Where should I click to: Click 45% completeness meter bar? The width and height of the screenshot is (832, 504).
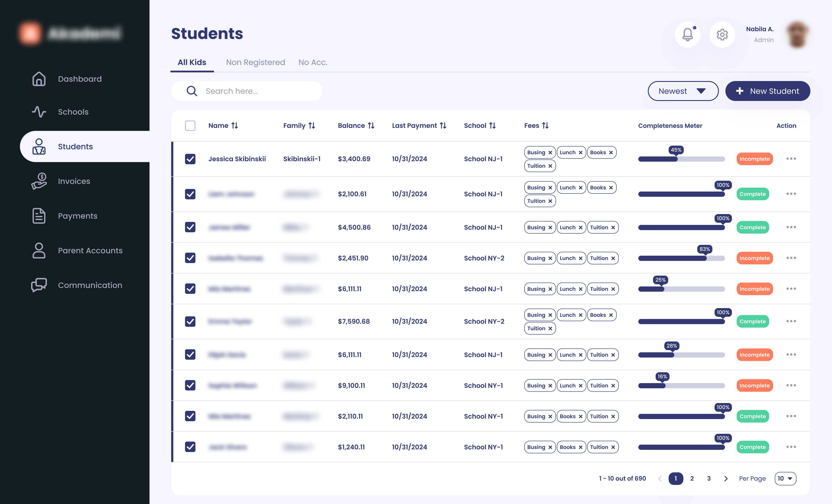tap(681, 159)
